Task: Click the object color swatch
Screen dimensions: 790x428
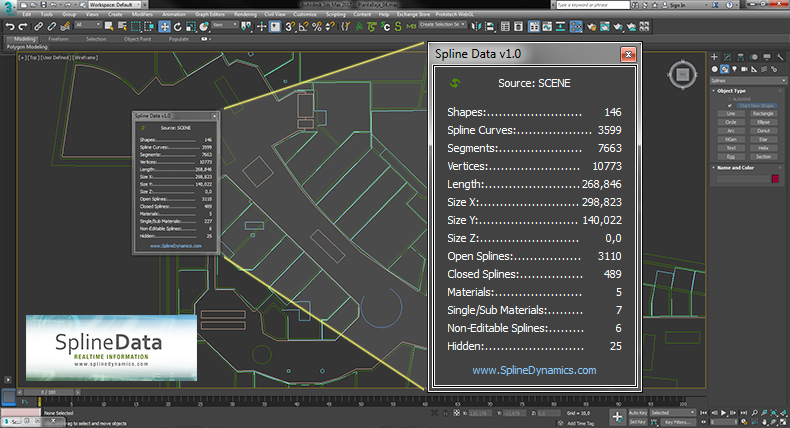Action: tap(775, 179)
